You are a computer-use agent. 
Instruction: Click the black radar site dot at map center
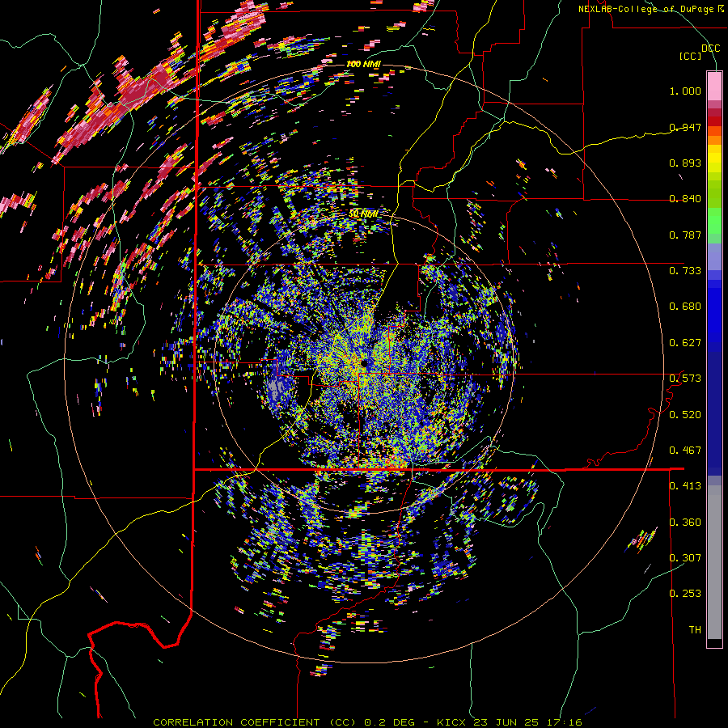tap(364, 362)
